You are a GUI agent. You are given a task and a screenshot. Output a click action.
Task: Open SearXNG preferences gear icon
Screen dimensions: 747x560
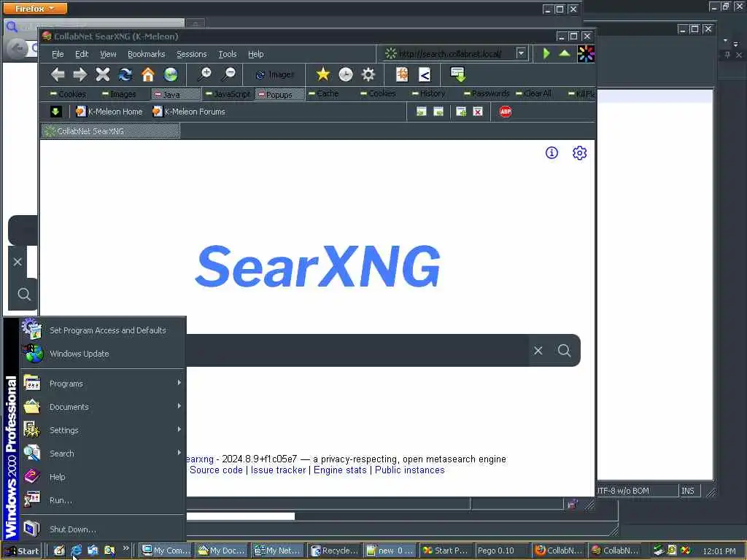click(579, 153)
